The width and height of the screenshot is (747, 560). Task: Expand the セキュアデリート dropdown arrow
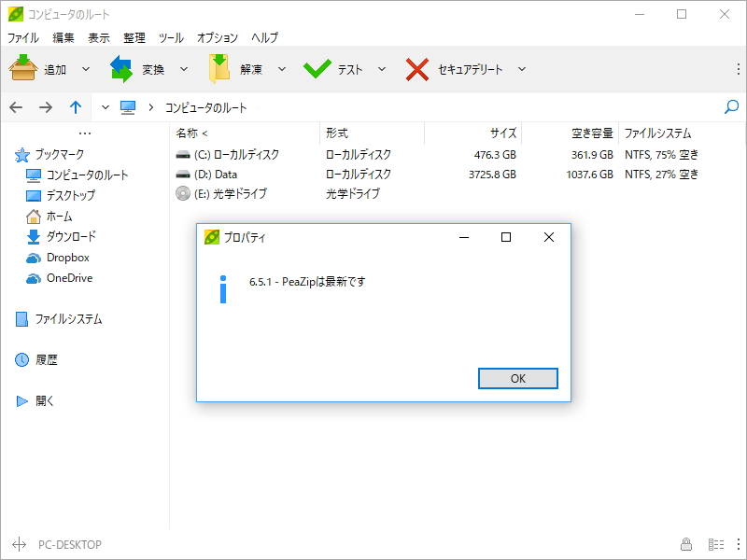pos(522,67)
